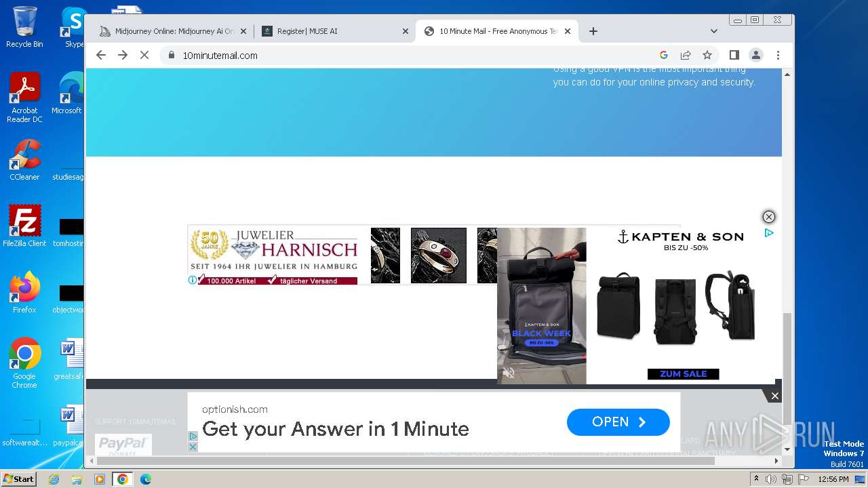Open the volume control in tray
Screen dimensions: 868x488
[771, 479]
